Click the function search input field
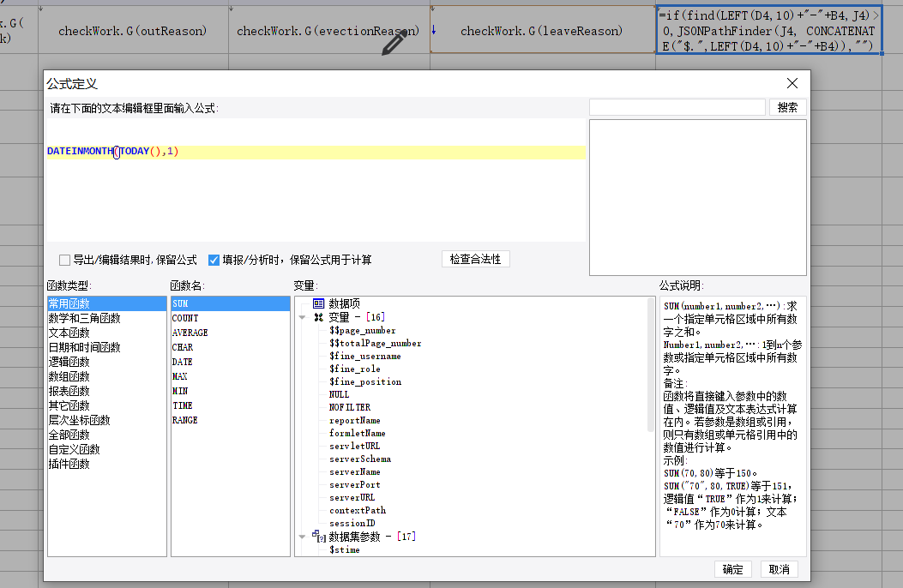 [677, 107]
